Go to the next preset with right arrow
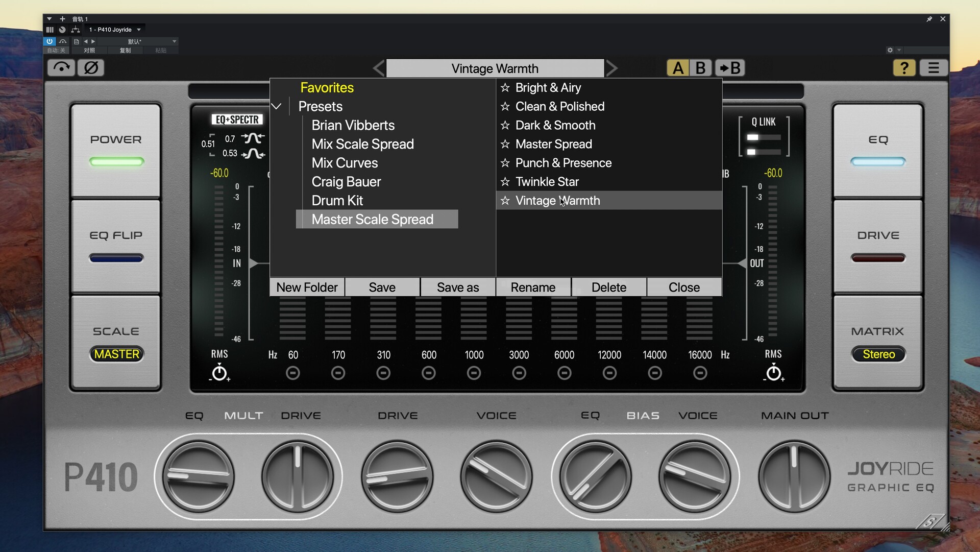The image size is (980, 552). pyautogui.click(x=612, y=68)
